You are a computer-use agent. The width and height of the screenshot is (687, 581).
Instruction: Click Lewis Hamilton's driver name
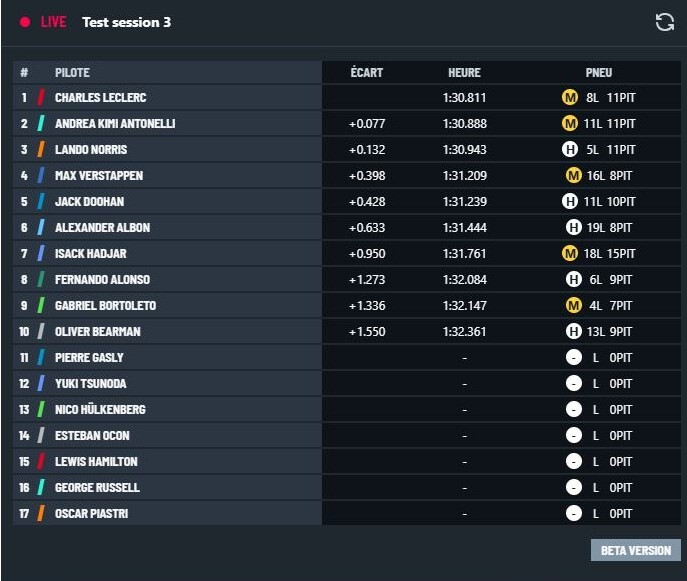pos(96,461)
